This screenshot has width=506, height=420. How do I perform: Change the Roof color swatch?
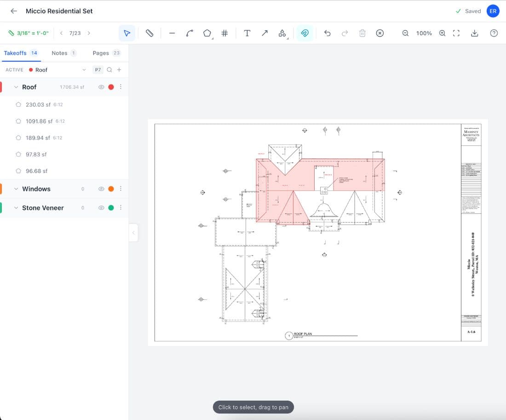coord(111,86)
